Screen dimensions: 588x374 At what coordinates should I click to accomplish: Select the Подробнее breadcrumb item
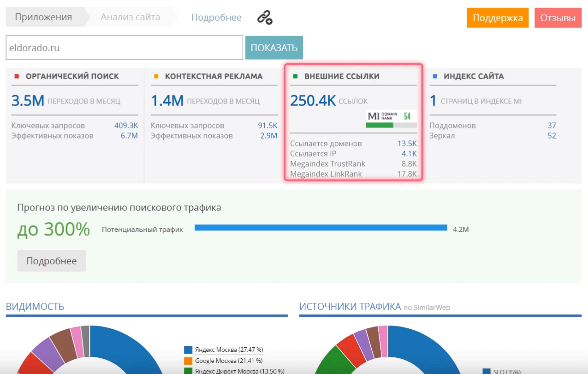pos(216,18)
